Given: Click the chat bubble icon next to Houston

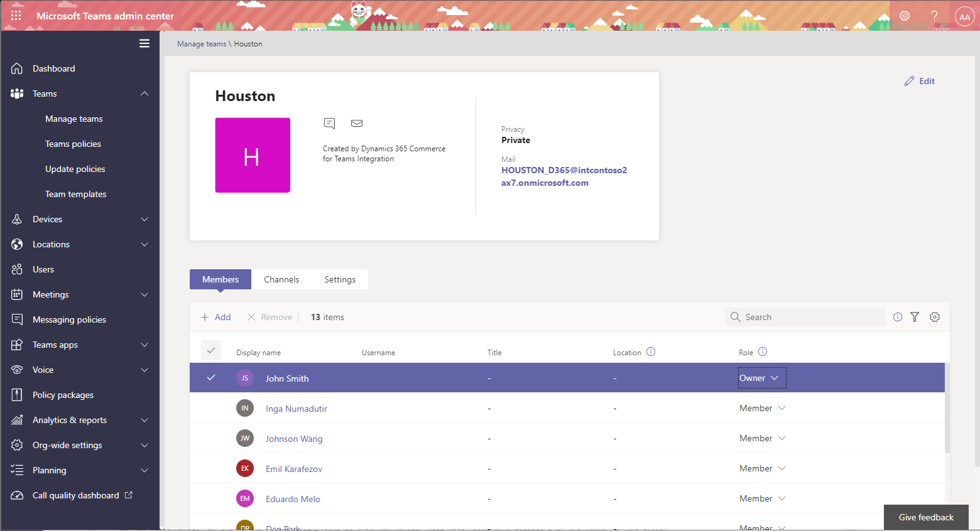Looking at the screenshot, I should (329, 123).
